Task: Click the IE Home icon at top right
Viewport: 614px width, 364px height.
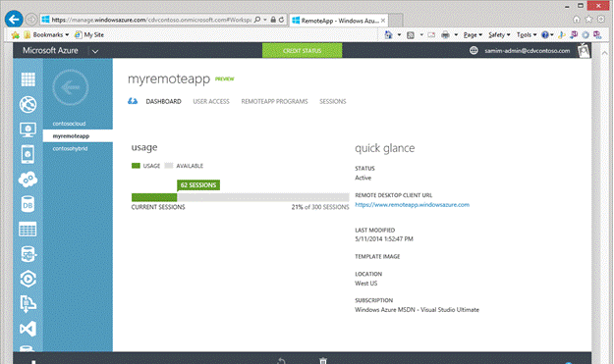Action: pyautogui.click(x=577, y=20)
